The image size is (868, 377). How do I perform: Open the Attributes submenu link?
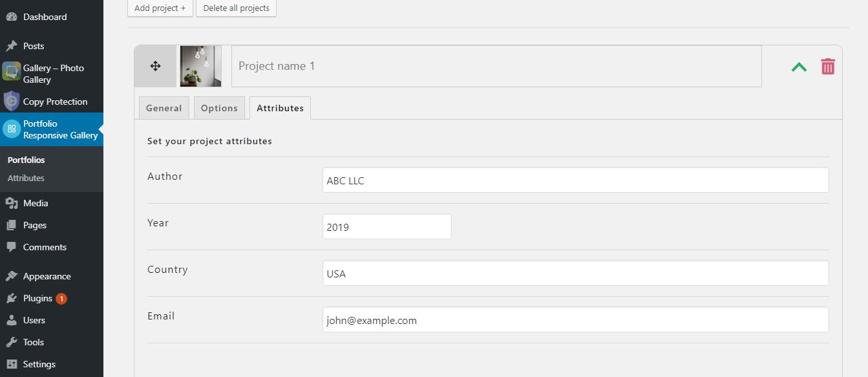[26, 178]
